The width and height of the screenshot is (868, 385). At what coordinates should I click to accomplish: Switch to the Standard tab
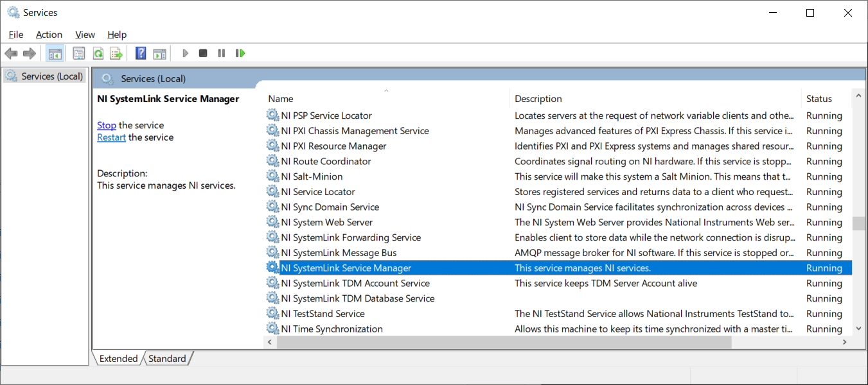167,359
